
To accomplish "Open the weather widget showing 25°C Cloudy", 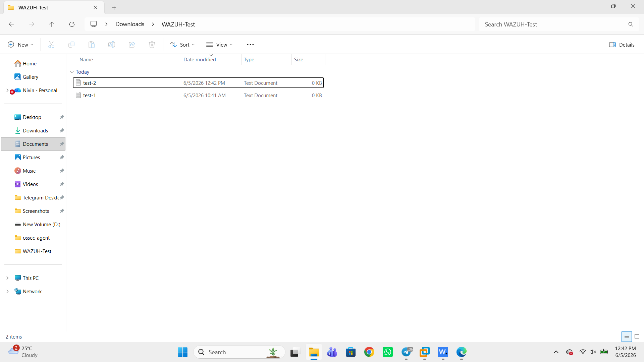I will (23, 352).
